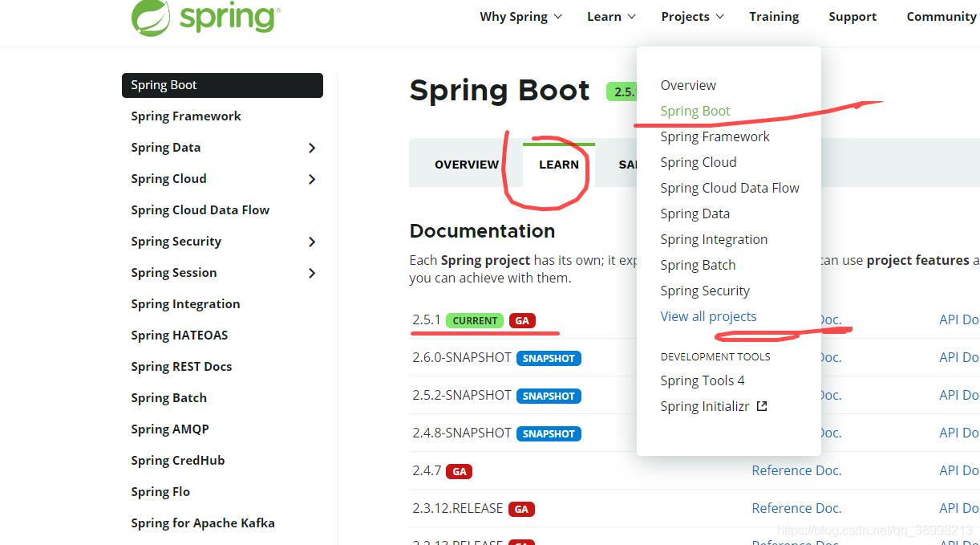Viewport: 980px width, 545px height.
Task: Click the GA badge beside 2.3.12.RELEASE
Action: [x=521, y=509]
